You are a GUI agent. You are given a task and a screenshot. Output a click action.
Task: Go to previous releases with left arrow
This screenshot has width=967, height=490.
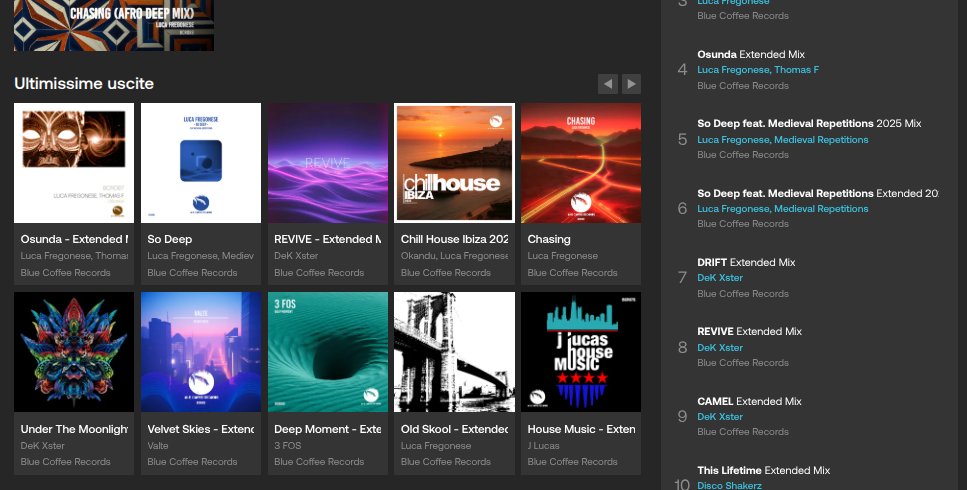[607, 84]
